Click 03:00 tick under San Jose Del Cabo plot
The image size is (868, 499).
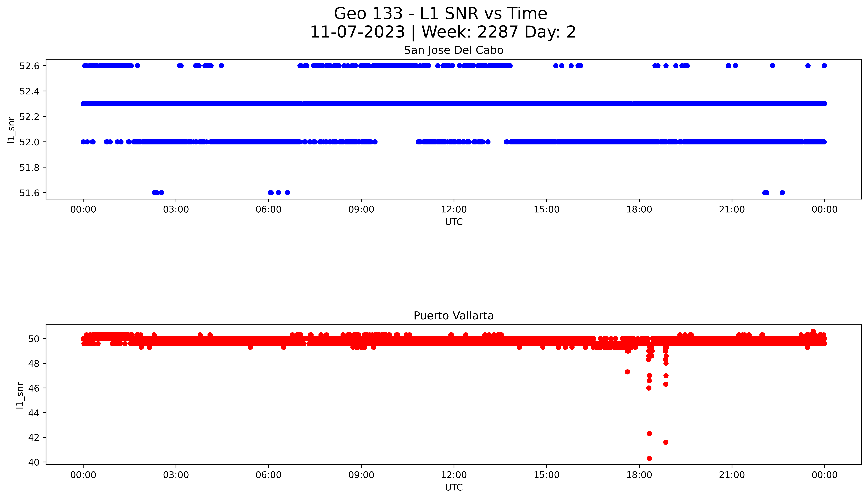tap(176, 210)
